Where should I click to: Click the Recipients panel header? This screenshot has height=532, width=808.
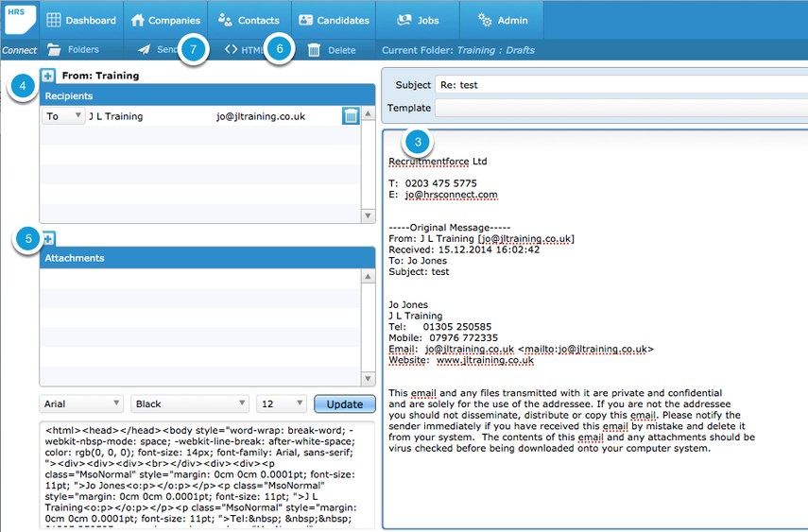[x=207, y=95]
